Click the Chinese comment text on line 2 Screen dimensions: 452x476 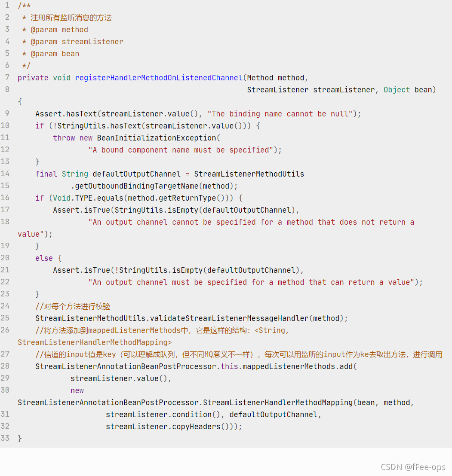click(71, 18)
